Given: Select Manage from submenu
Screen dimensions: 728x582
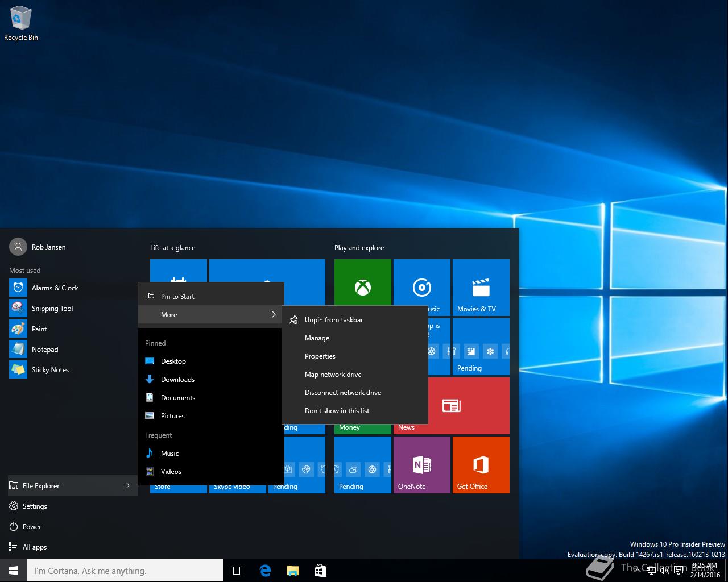Looking at the screenshot, I should [x=354, y=338].
